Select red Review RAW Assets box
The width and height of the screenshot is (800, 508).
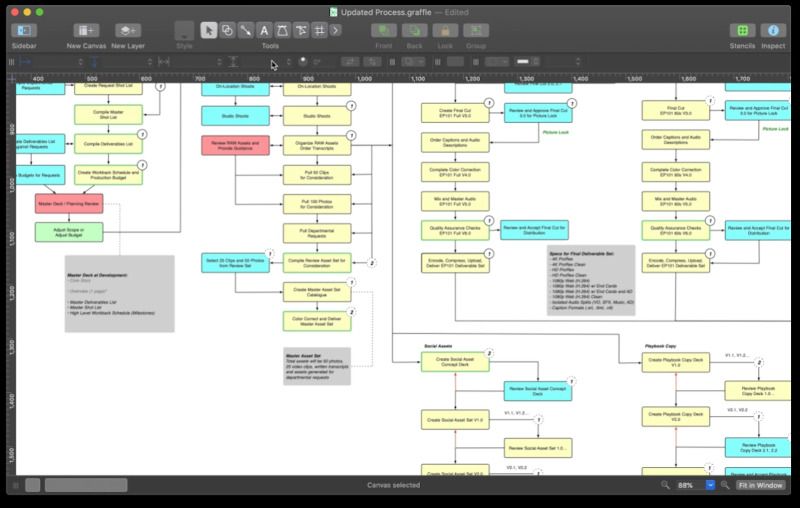[235, 145]
